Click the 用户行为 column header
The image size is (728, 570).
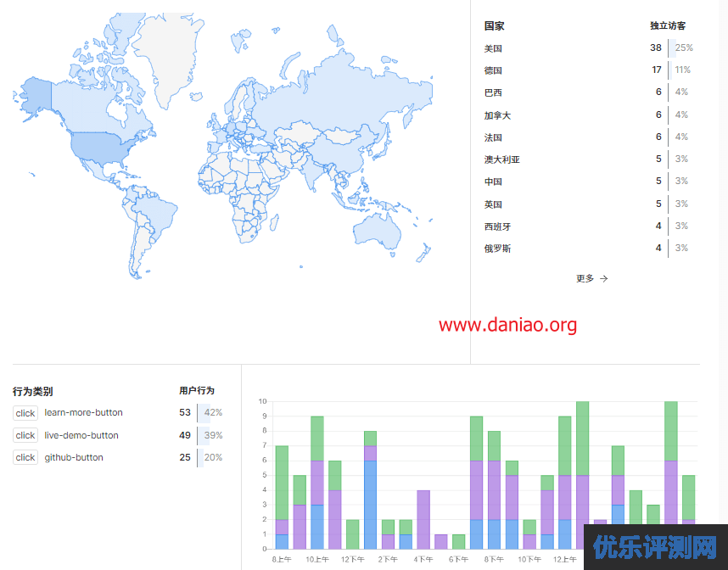[197, 390]
